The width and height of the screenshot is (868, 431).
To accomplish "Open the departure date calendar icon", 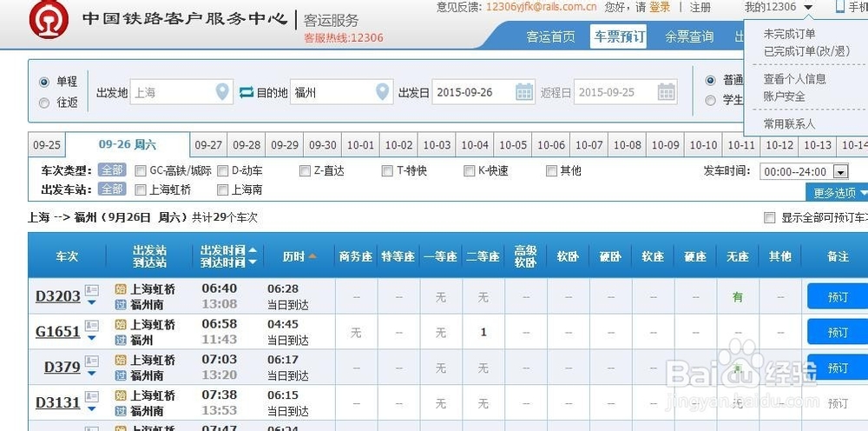I will pyautogui.click(x=524, y=92).
